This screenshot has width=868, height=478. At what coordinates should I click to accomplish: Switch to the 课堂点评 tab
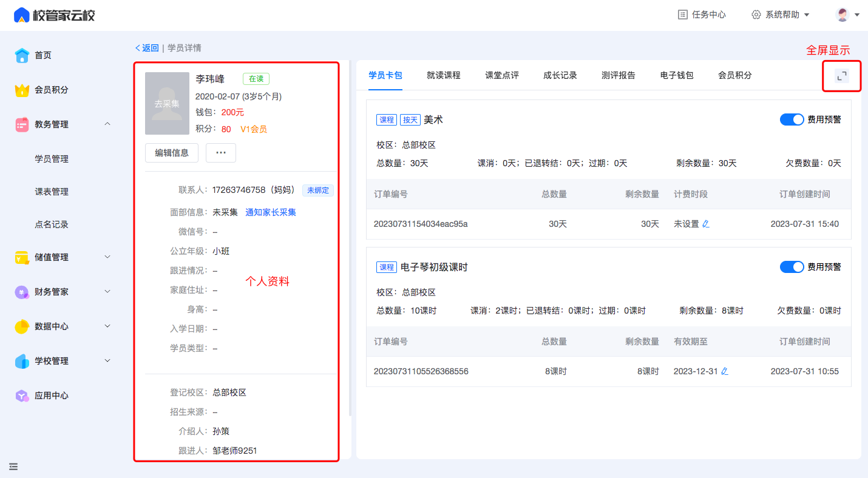click(502, 75)
